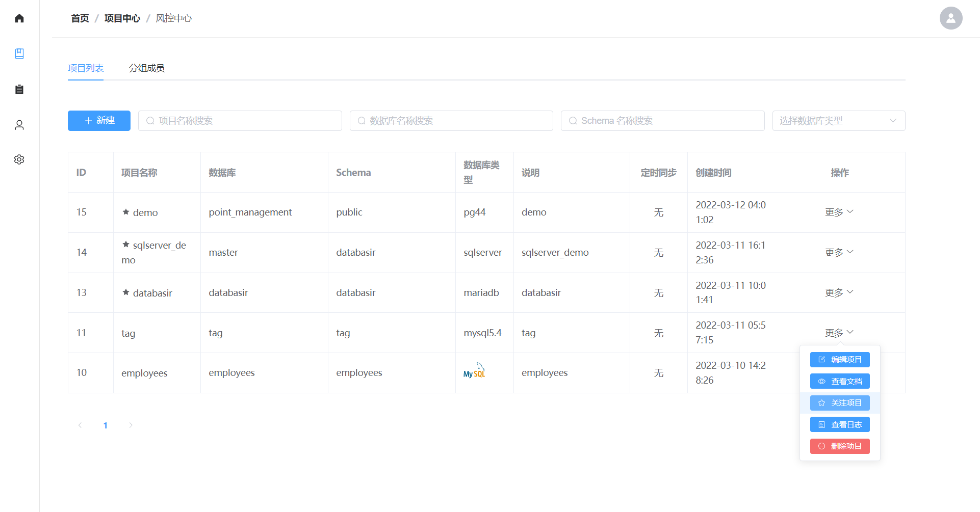This screenshot has height=512, width=980.
Task: Unfavorite the demo project via its star
Action: tap(126, 212)
